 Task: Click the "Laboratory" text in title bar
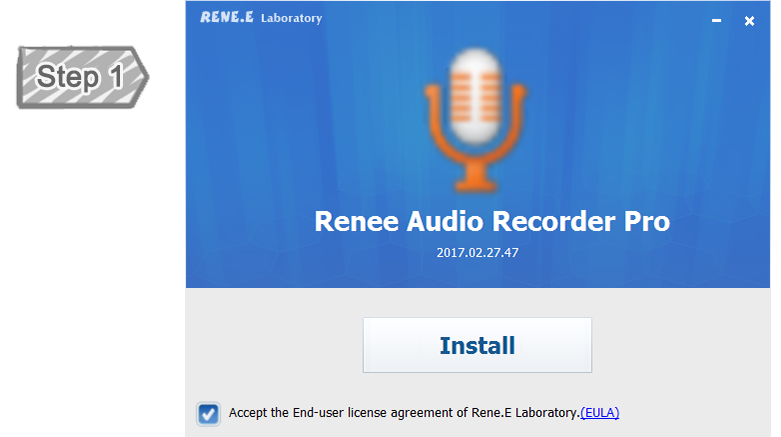click(x=291, y=18)
